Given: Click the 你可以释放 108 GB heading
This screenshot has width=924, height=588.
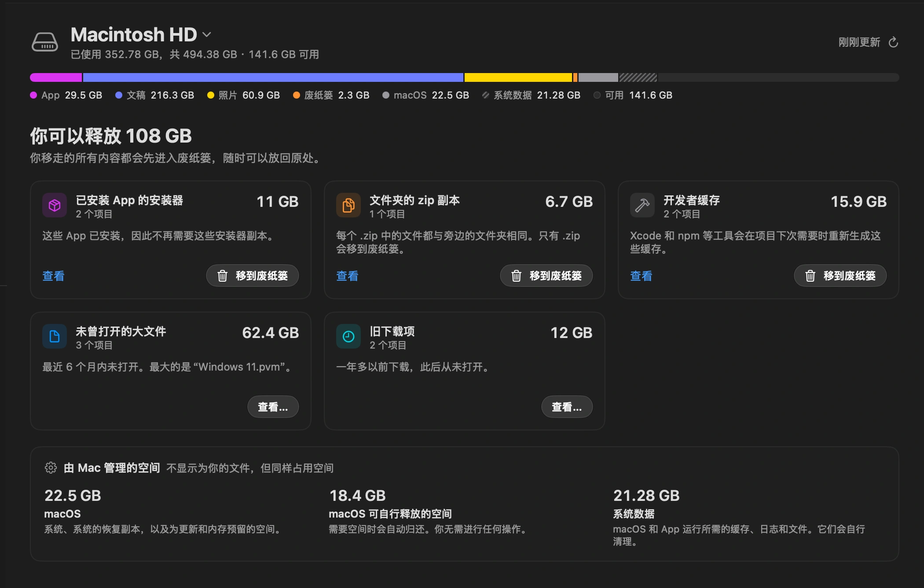Looking at the screenshot, I should point(111,136).
